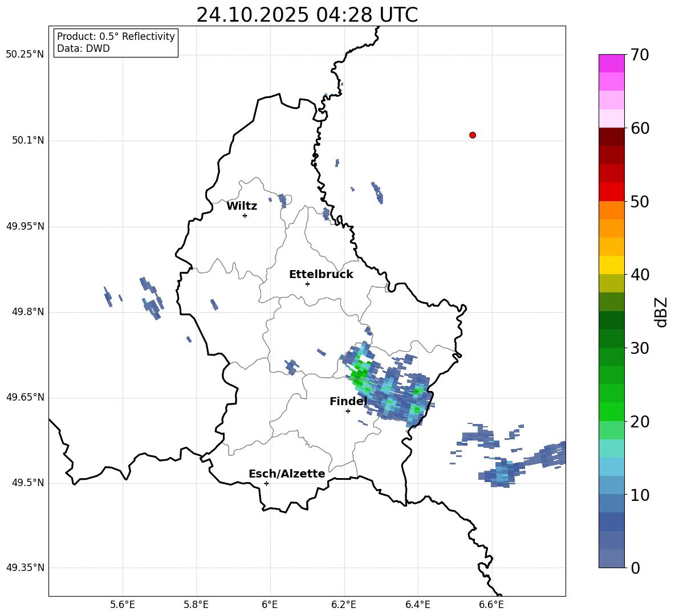This screenshot has height=616, width=675.
Task: Click the orange colorbar swatch below 50
Action: pyautogui.click(x=611, y=210)
